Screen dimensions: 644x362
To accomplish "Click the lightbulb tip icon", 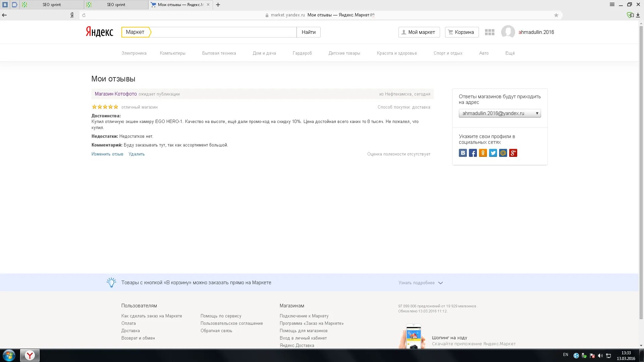I will (x=111, y=283).
